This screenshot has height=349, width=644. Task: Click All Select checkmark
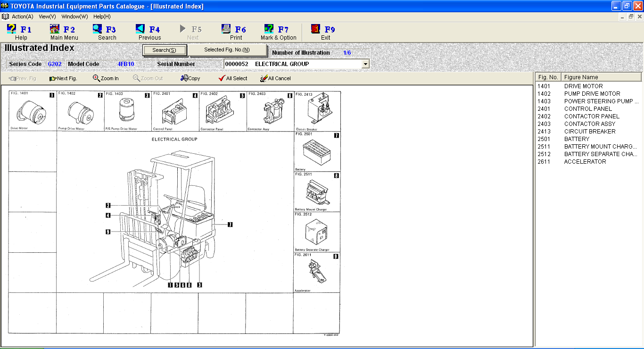coord(232,78)
